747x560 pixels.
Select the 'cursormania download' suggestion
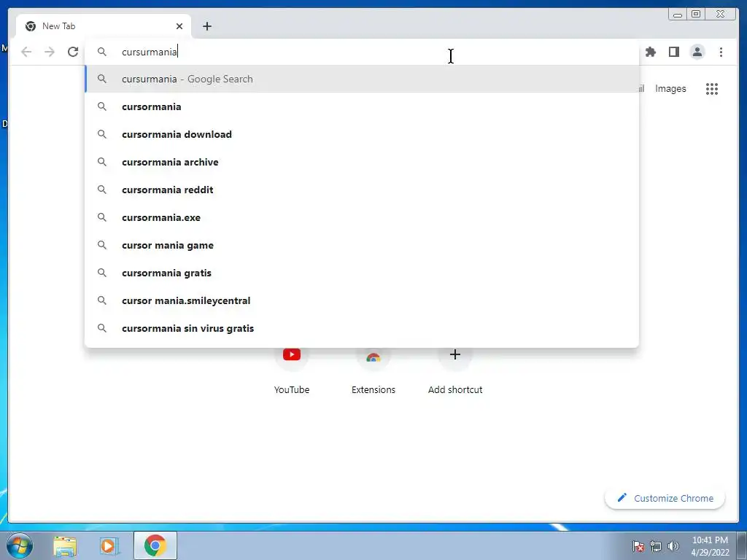pyautogui.click(x=362, y=134)
